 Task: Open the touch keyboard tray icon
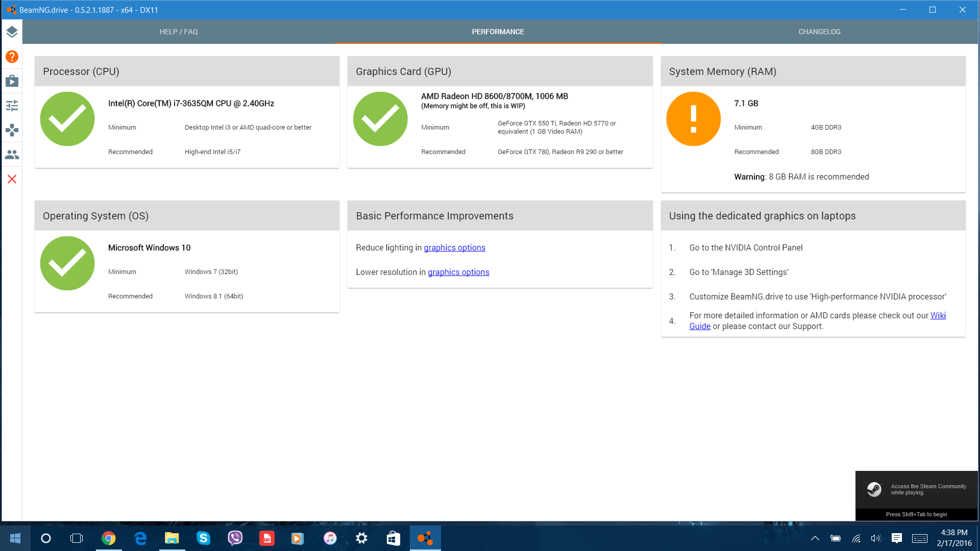click(920, 538)
